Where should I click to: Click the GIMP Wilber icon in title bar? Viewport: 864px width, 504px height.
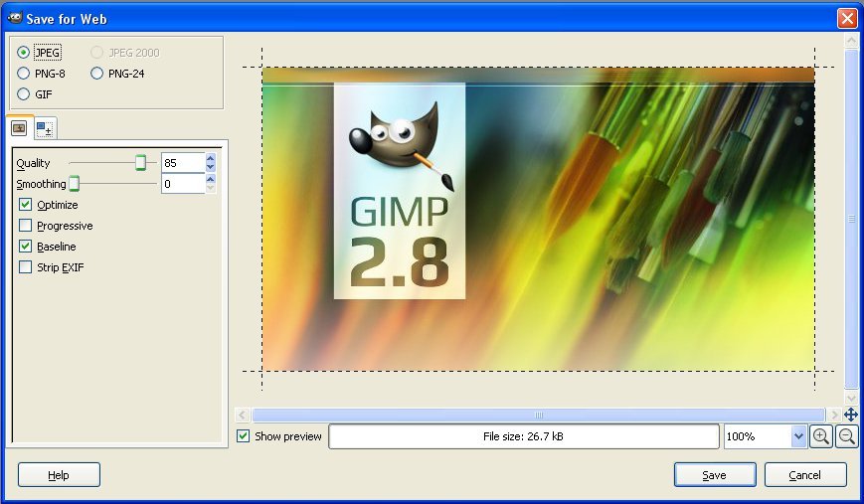coord(15,18)
